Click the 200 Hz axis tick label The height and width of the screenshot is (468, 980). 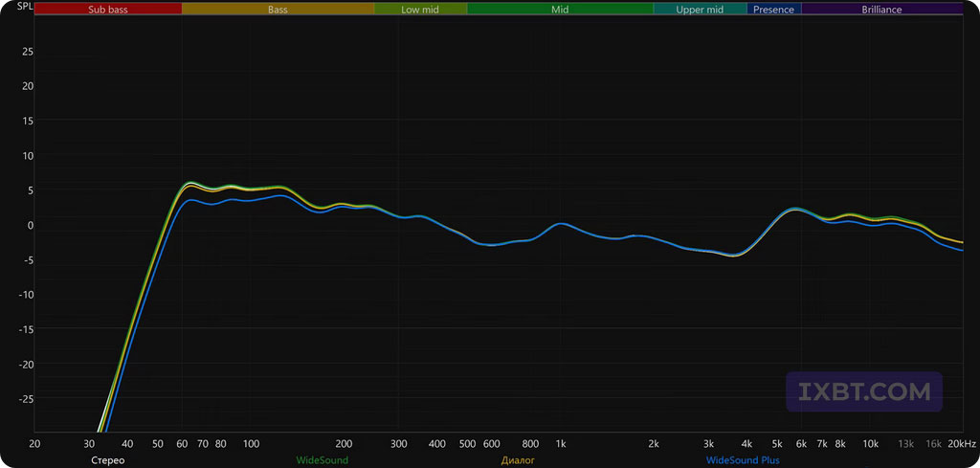tap(345, 444)
